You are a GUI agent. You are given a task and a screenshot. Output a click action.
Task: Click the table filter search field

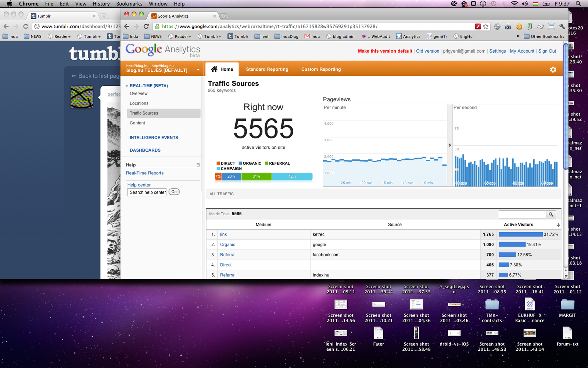522,214
